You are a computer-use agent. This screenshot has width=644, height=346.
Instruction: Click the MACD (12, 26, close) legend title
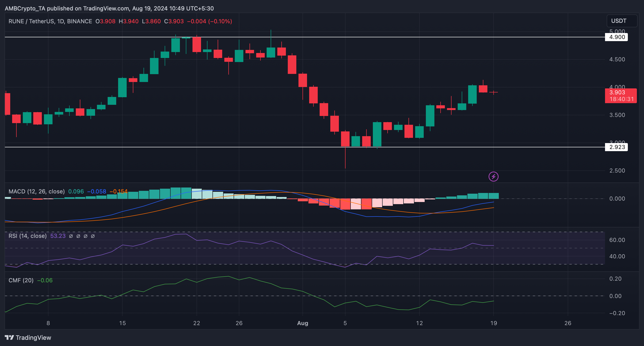click(x=37, y=192)
